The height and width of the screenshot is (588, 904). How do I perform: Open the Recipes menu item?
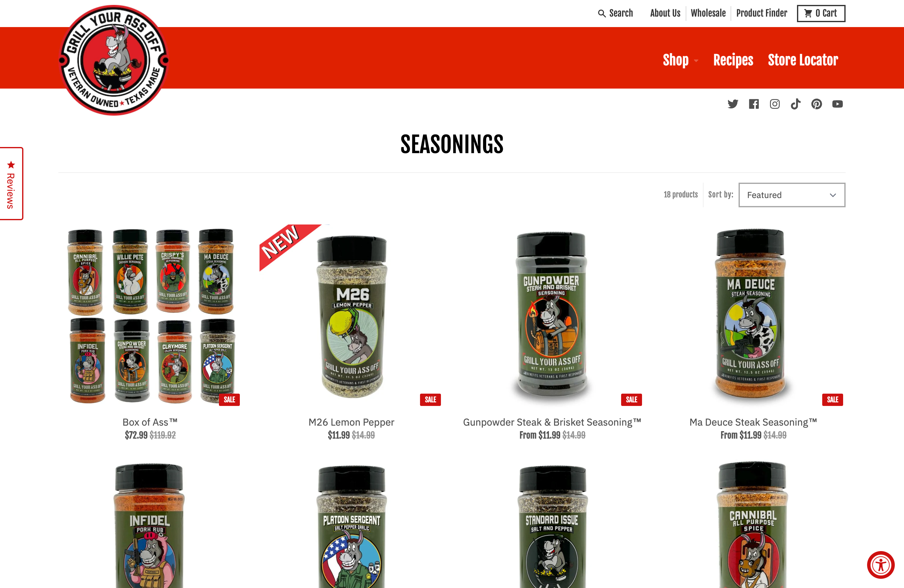(733, 60)
